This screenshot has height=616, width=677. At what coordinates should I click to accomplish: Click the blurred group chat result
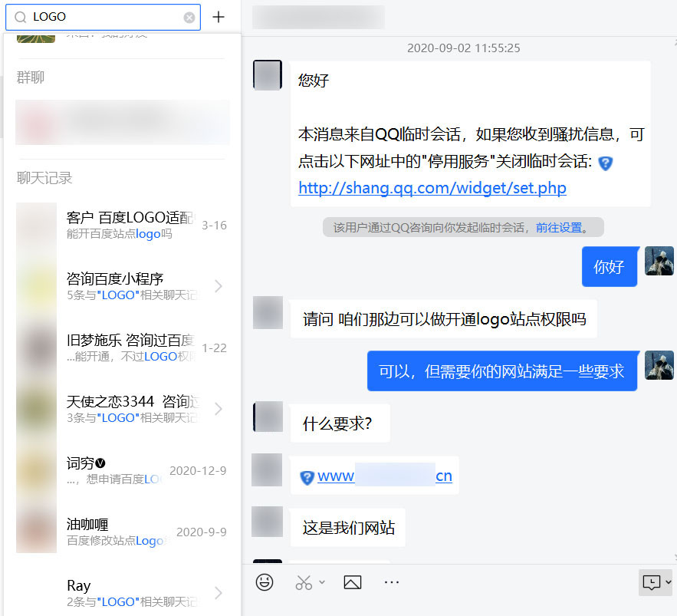point(123,122)
